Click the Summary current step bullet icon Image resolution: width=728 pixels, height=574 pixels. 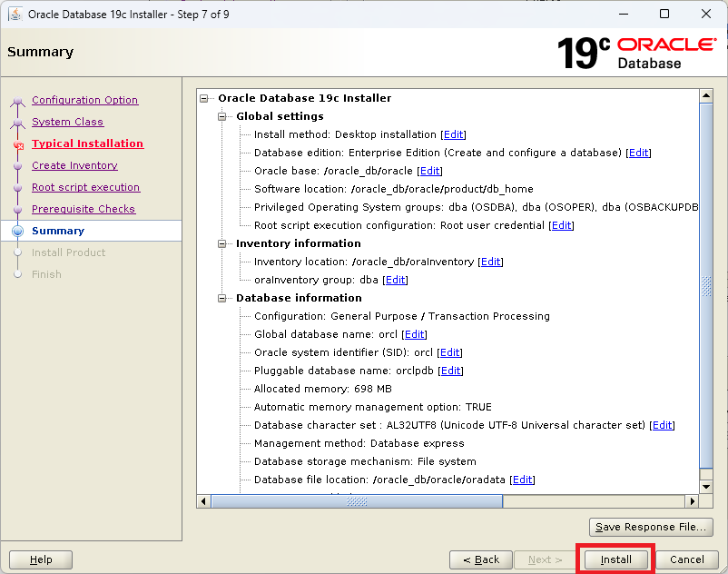[x=17, y=231]
